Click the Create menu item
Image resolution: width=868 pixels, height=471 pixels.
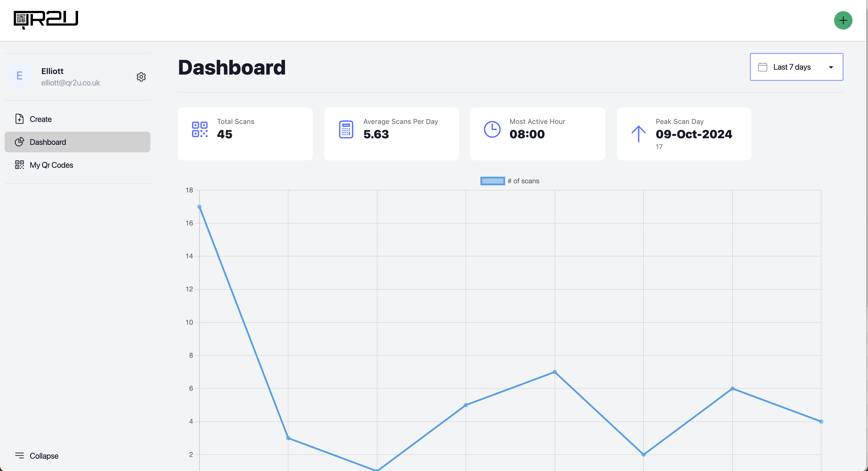tap(40, 119)
